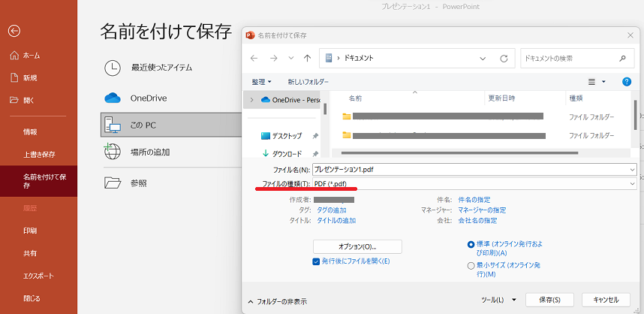The image size is (644, 314).
Task: Click the OneDrive cloud icon in the backstage list
Action: tap(112, 98)
